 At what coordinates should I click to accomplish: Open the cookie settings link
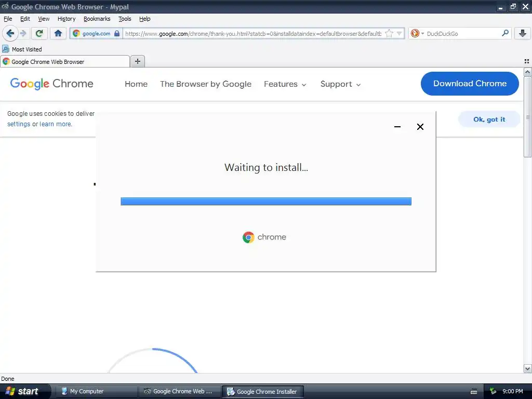point(19,124)
